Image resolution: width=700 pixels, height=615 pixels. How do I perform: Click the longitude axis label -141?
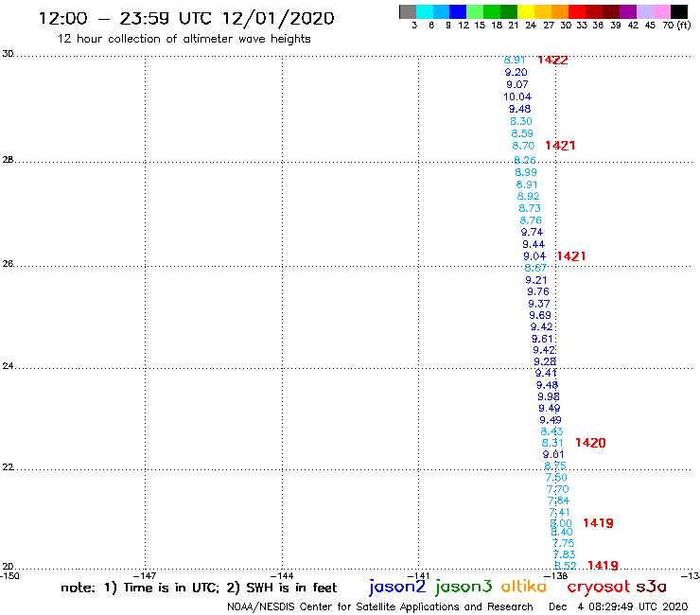pos(418,576)
